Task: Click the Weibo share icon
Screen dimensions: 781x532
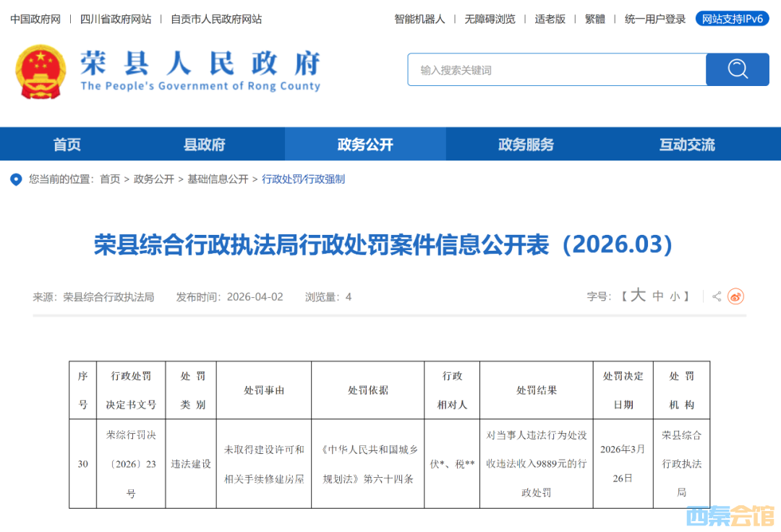Action: click(735, 296)
